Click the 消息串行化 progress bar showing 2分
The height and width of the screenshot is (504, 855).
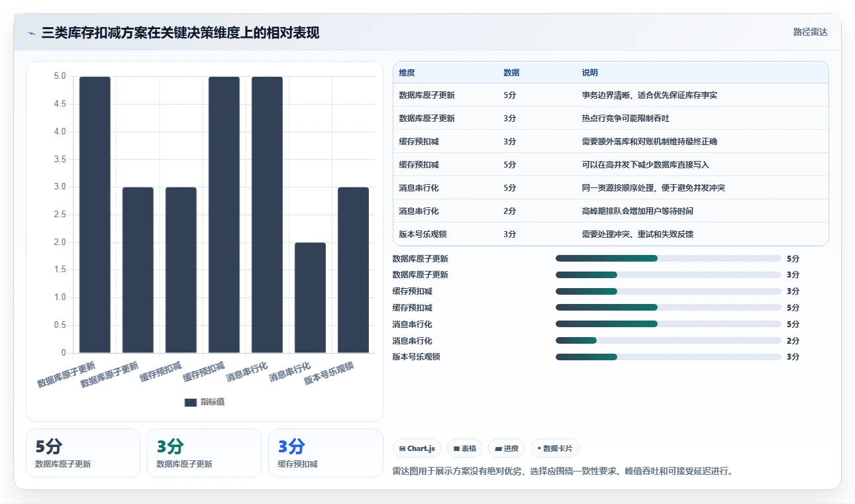point(668,340)
